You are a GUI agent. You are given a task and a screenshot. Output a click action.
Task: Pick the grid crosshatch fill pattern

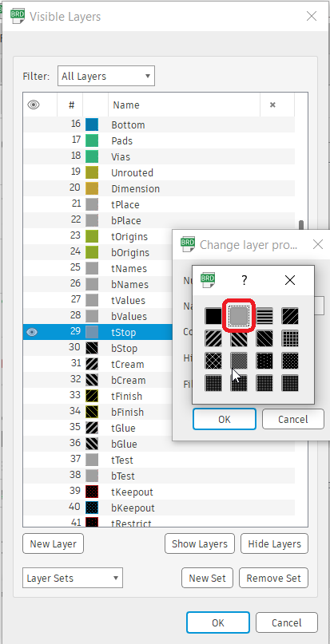click(x=290, y=338)
